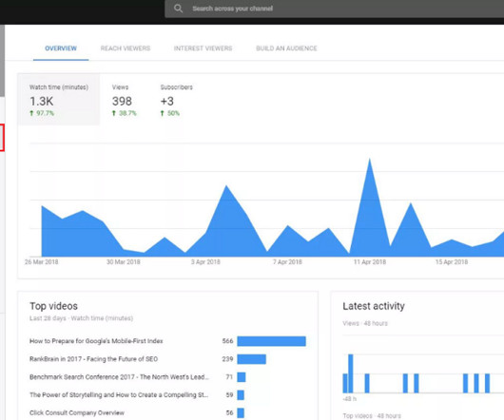Click the 50% subscribers change indicator
Screen dimensions: 504x420
169,113
